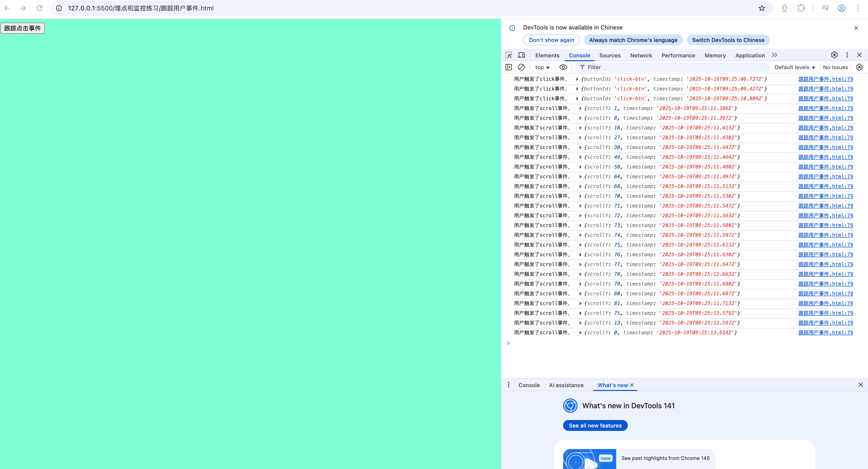The image size is (868, 469).
Task: Open the Chrome extensions puzzle icon
Action: coord(801,8)
